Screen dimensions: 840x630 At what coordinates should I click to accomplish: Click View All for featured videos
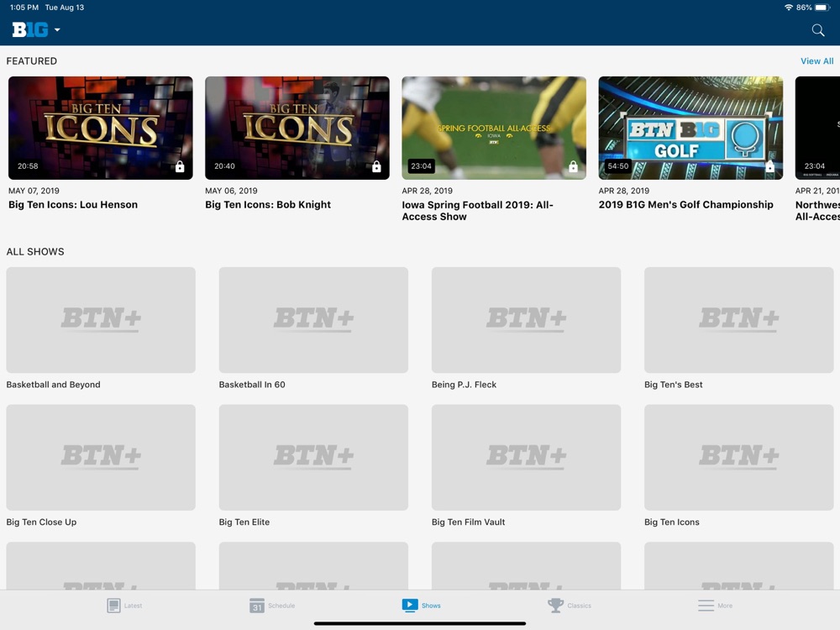coord(817,61)
